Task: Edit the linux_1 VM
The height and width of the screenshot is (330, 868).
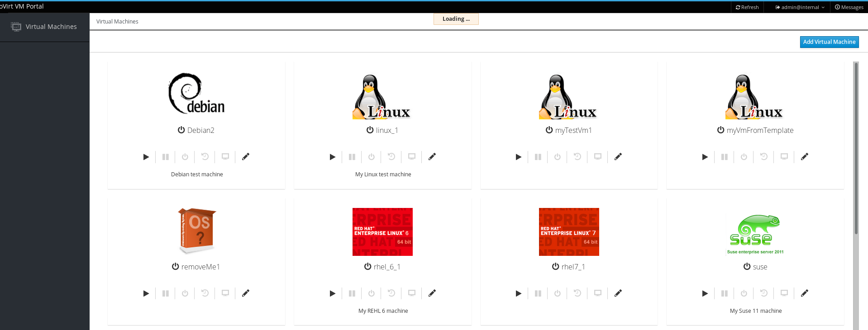Action: [432, 157]
